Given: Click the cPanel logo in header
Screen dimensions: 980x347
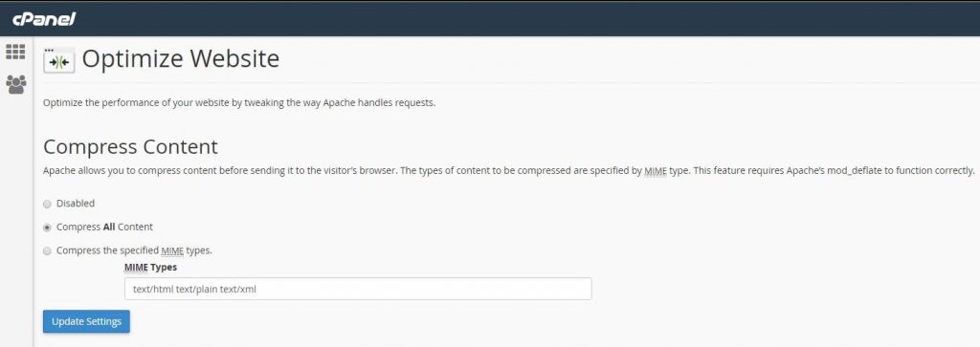Looking at the screenshot, I should click(44, 19).
